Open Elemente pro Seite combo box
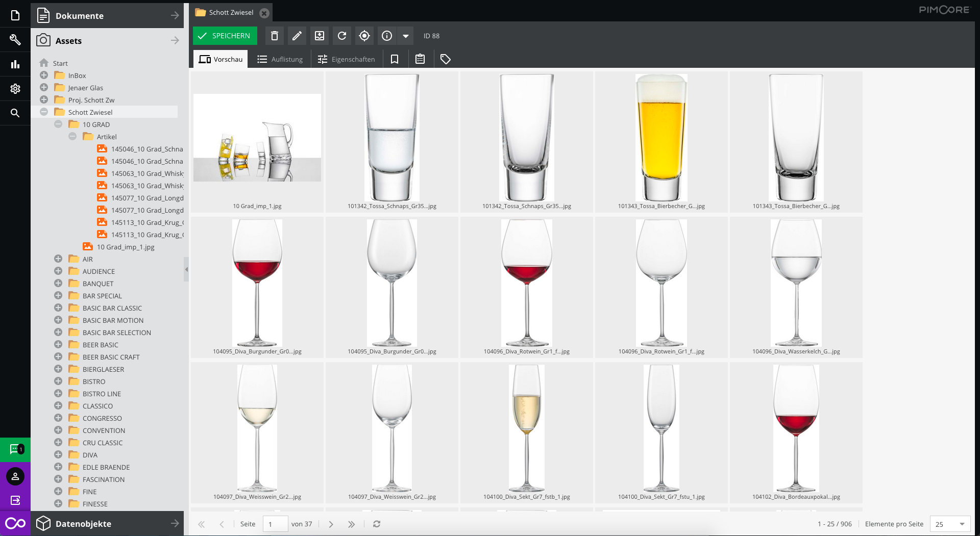 [950, 524]
